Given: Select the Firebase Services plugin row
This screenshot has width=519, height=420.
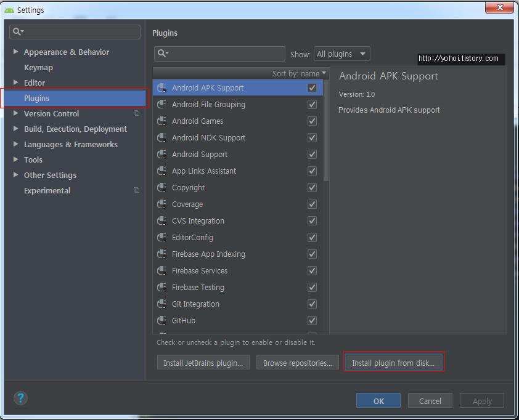Looking at the screenshot, I should point(238,270).
